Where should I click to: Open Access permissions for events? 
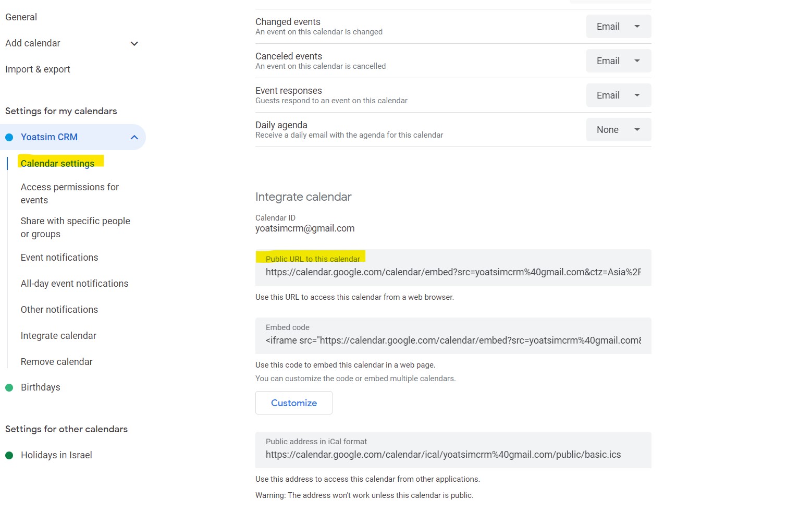[70, 193]
